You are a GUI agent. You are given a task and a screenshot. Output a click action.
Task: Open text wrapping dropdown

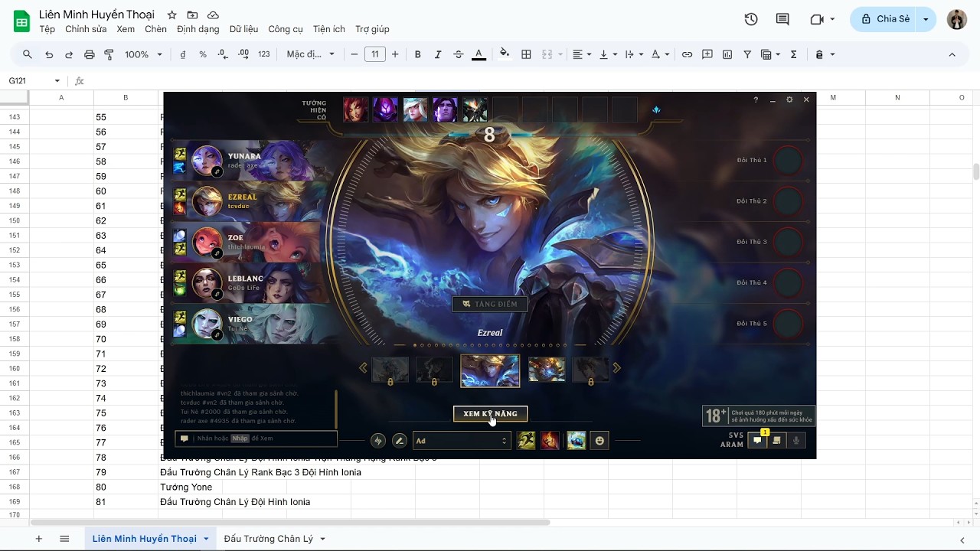coord(633,54)
